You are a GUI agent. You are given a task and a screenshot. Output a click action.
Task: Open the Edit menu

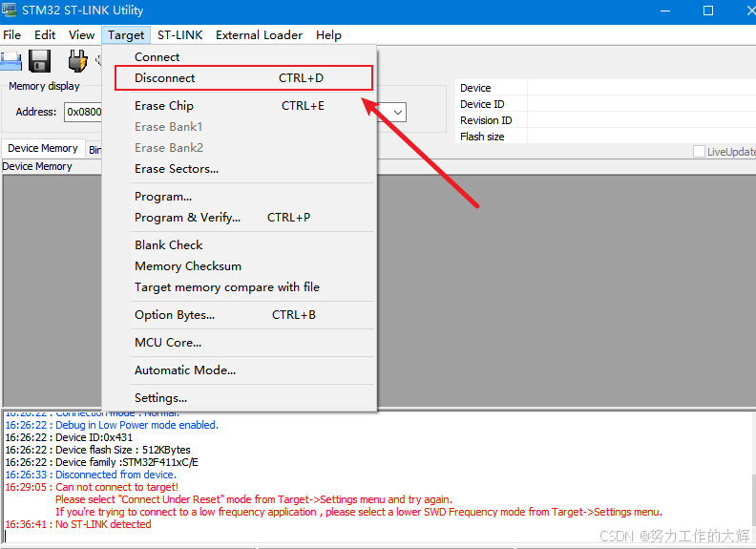click(x=45, y=35)
